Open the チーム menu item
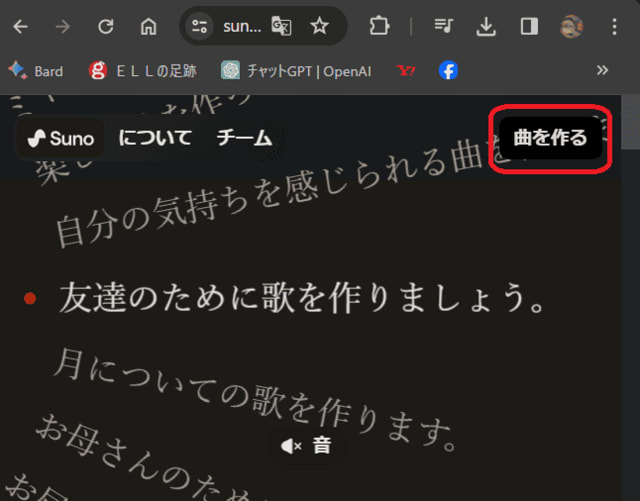 (x=244, y=138)
